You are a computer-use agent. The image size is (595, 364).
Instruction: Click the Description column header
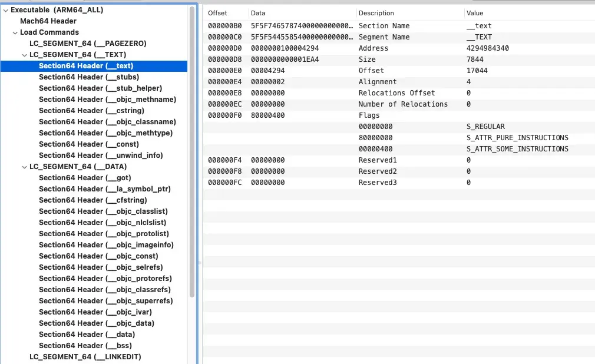tap(376, 13)
